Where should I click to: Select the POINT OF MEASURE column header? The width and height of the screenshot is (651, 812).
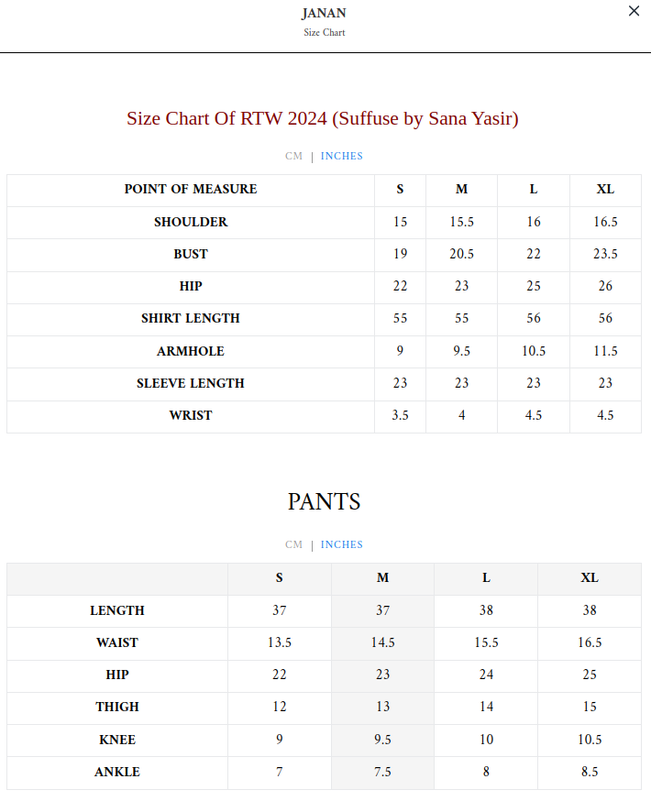point(191,190)
